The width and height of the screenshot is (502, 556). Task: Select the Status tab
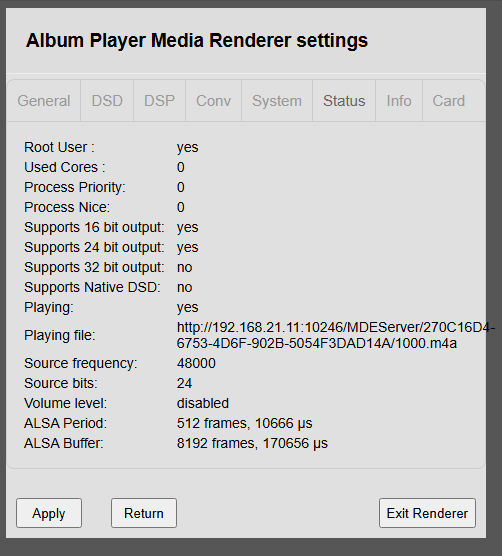click(344, 101)
